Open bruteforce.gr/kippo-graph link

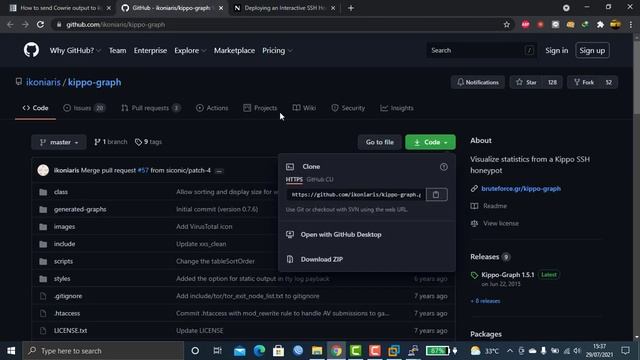click(521, 189)
